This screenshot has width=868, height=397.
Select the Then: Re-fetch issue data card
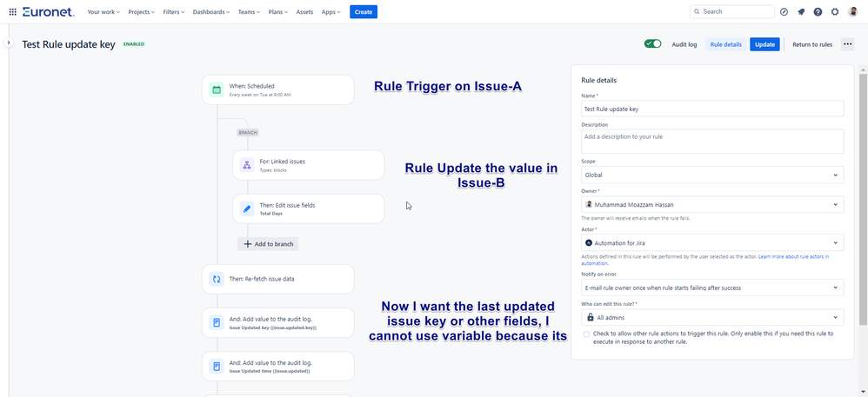pyautogui.click(x=278, y=279)
